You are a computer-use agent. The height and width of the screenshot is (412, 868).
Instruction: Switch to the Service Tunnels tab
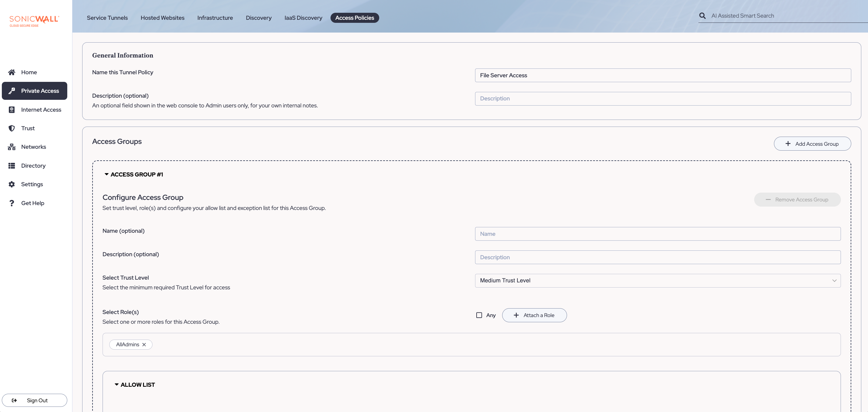107,18
